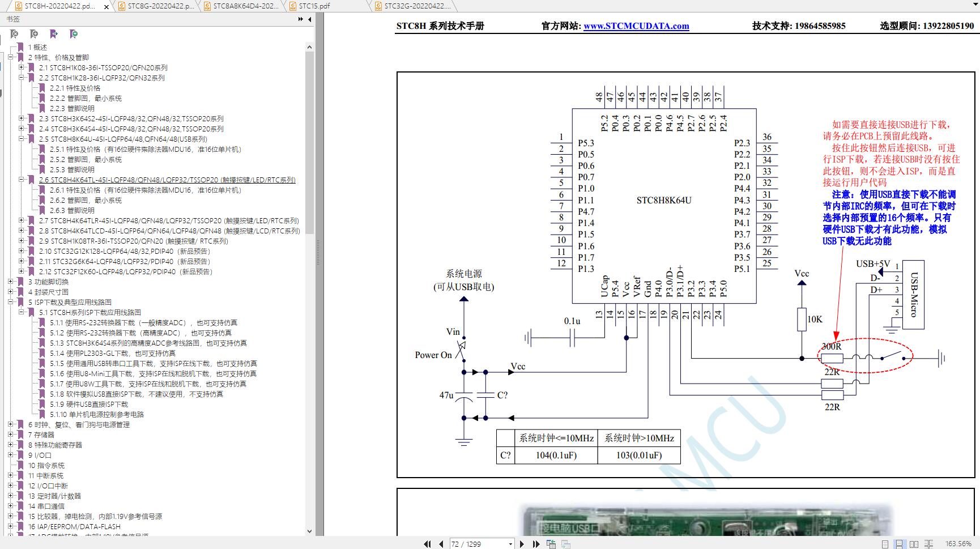
Task: Open bookmark '2.5.2 管脚图, 最小系统'
Action: coord(86,159)
